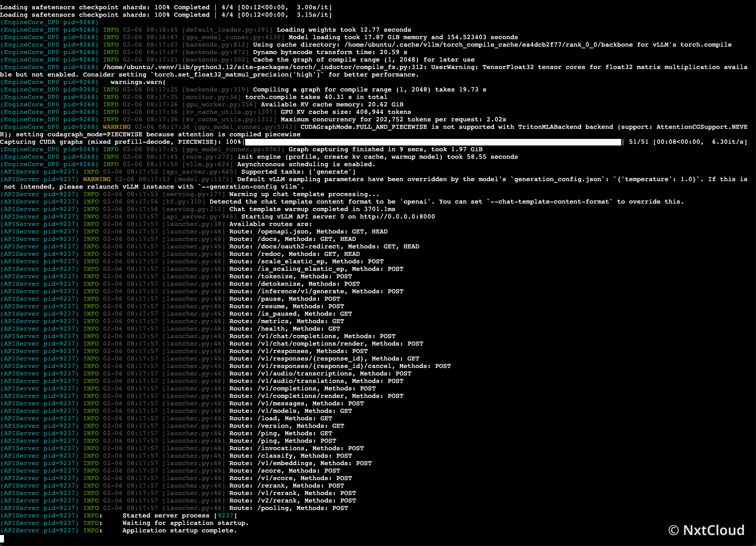The width and height of the screenshot is (756, 546).
Task: Click '[launcher.py:38]' source reference
Action: click(x=194, y=224)
